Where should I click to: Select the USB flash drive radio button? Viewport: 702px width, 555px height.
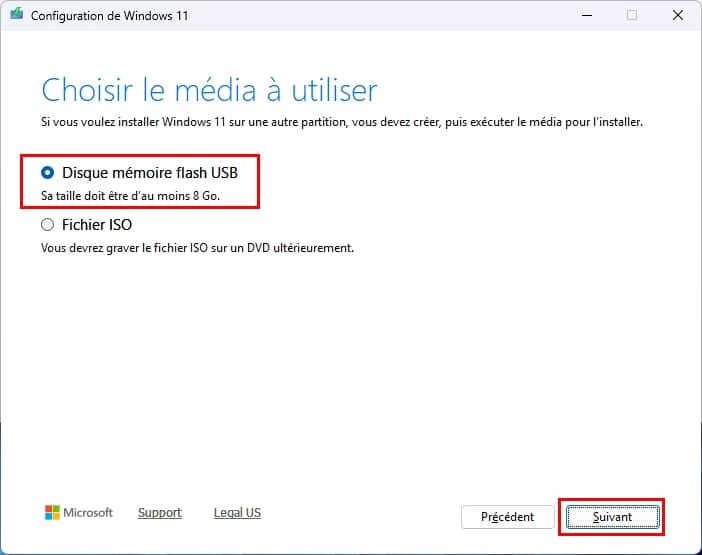pos(48,173)
